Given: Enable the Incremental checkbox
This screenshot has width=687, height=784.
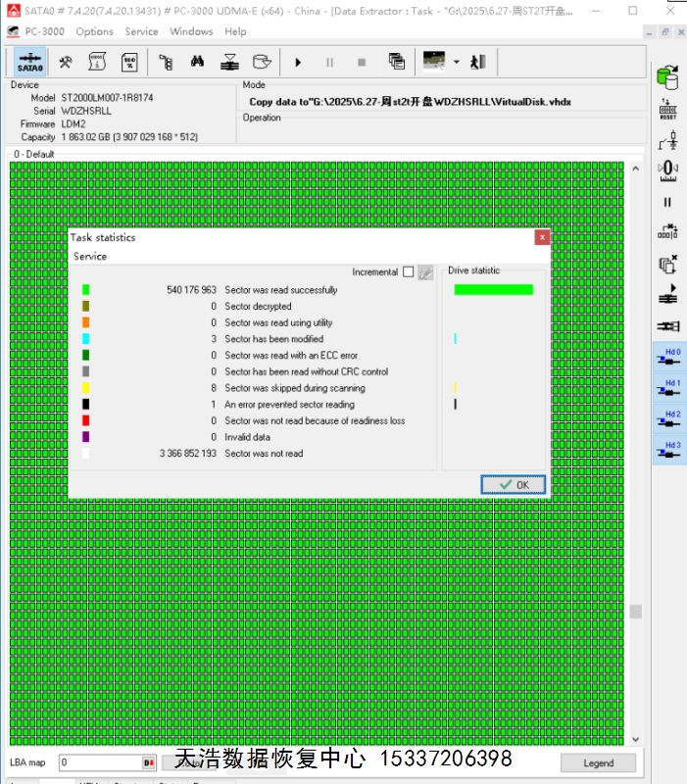Looking at the screenshot, I should (x=408, y=272).
